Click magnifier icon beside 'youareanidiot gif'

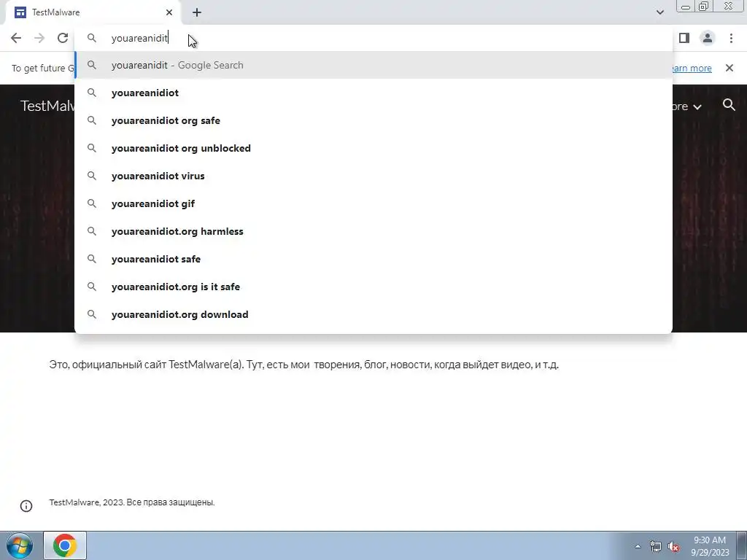92,203
